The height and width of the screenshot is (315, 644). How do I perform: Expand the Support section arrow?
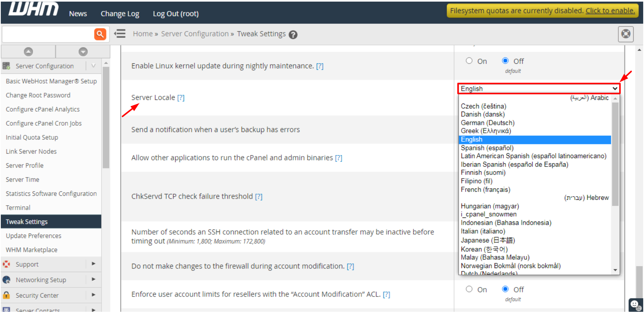tap(93, 264)
